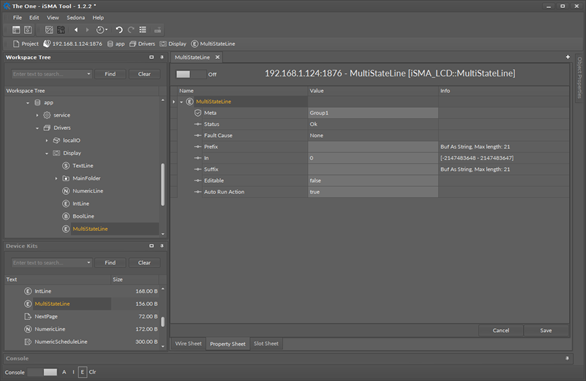The height and width of the screenshot is (381, 586).
Task: Click the light grid view icon in the toolbar
Action: pos(49,30)
